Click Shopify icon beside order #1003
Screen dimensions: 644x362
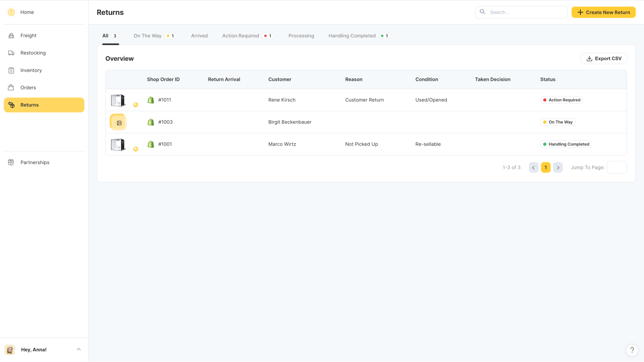coord(151,122)
